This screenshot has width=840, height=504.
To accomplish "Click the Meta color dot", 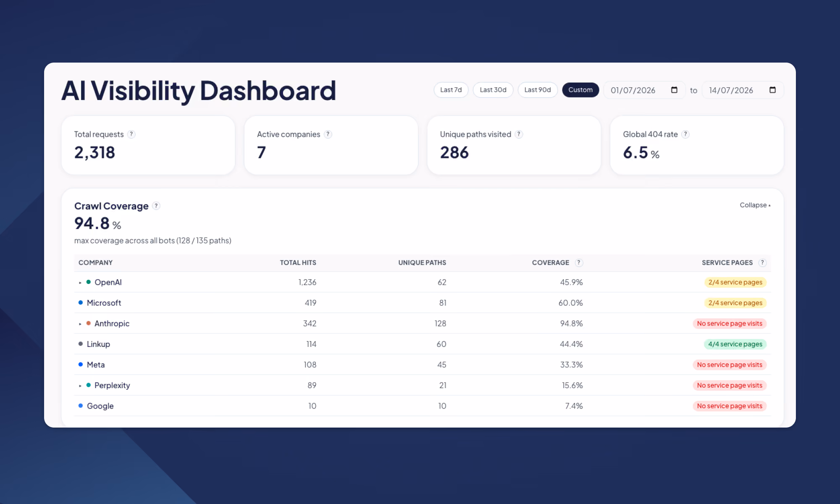I will click(81, 364).
